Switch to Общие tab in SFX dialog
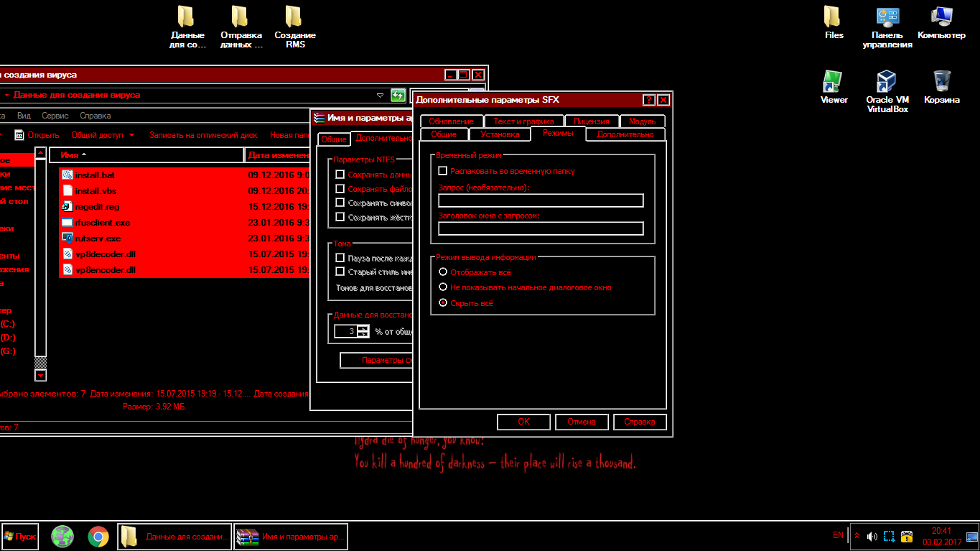 coord(444,134)
